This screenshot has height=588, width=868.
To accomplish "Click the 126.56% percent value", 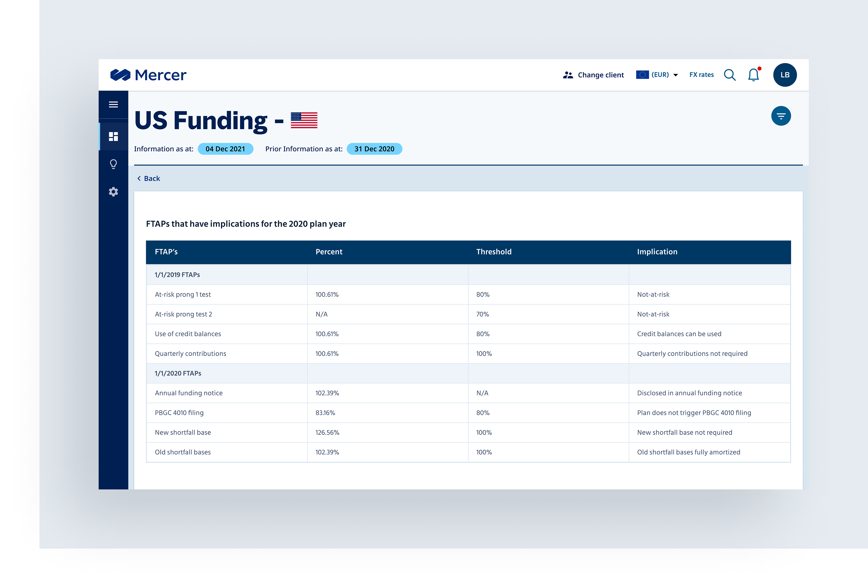I will 327,432.
